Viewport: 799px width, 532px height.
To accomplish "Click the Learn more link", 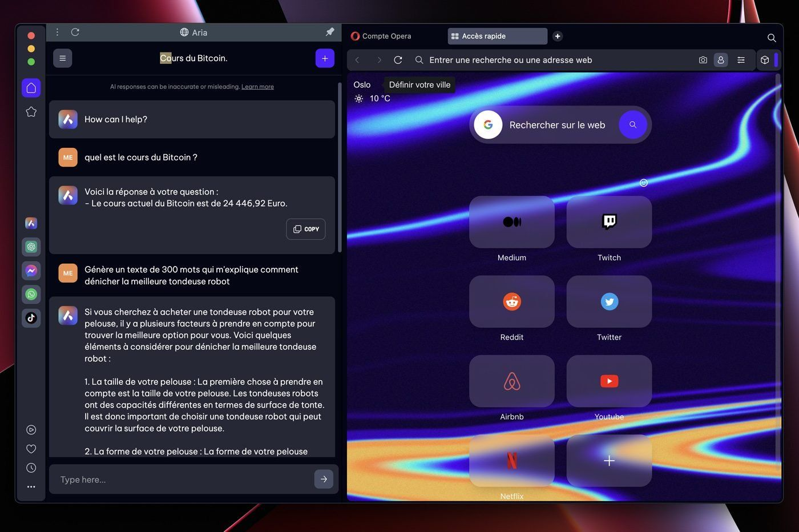I will coord(257,87).
